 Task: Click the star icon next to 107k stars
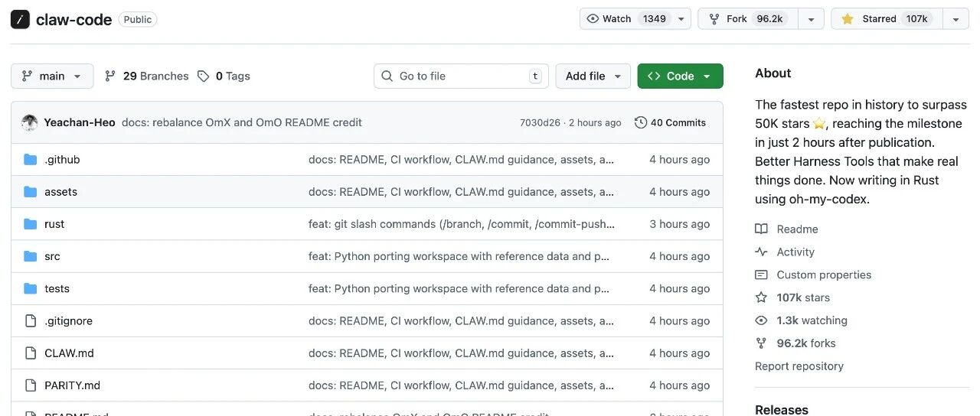761,297
